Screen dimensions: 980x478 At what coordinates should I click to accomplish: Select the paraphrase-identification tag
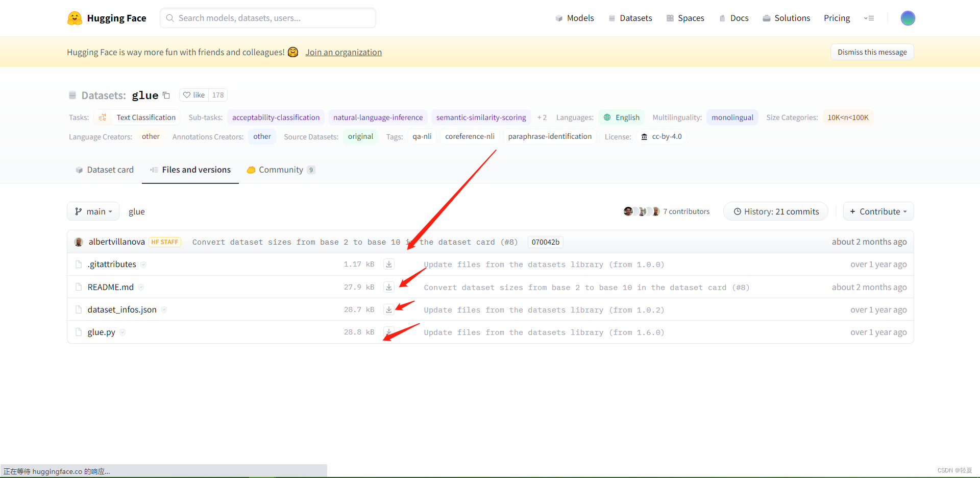click(550, 136)
